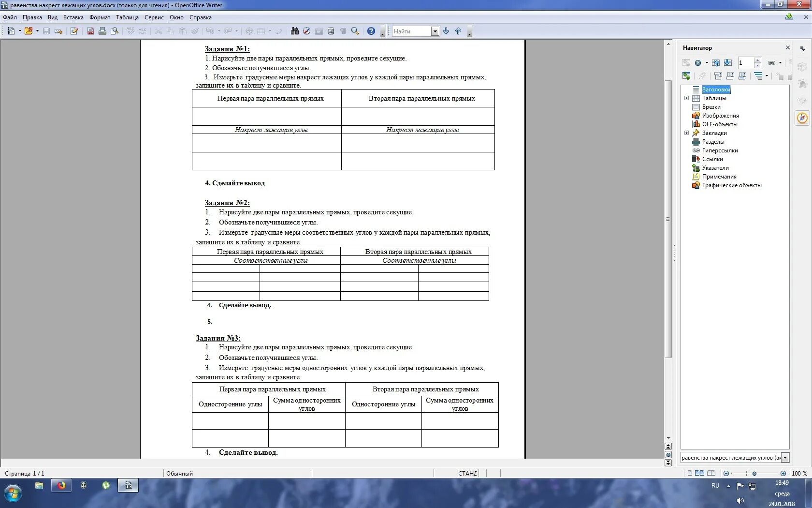Open the Data Sources icon
812x508 pixels.
tap(331, 31)
